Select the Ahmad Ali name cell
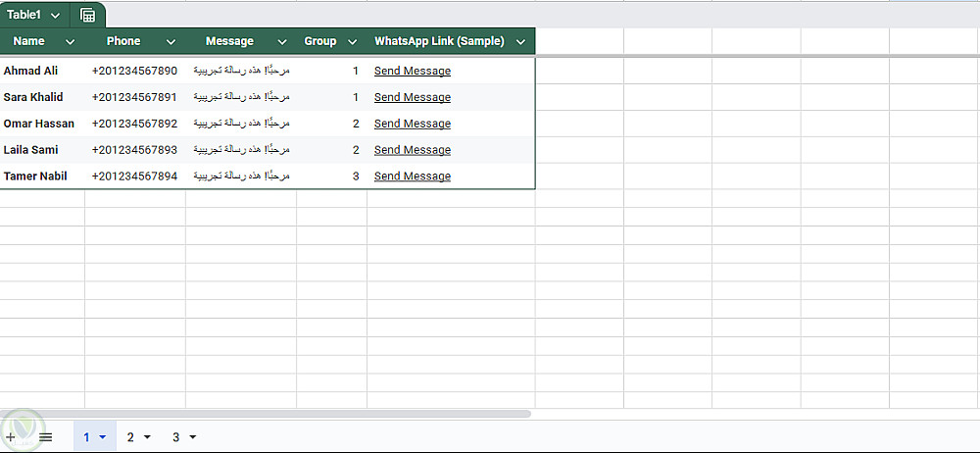 coord(31,71)
